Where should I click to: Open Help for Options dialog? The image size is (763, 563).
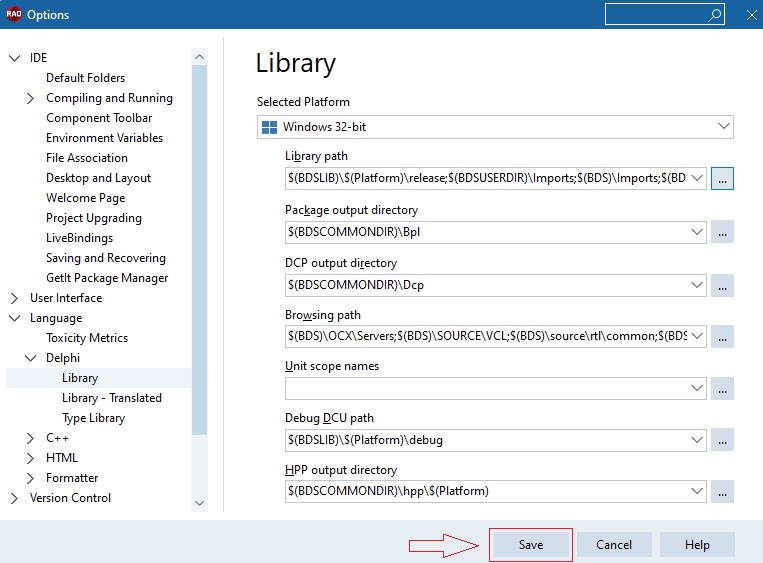point(697,545)
